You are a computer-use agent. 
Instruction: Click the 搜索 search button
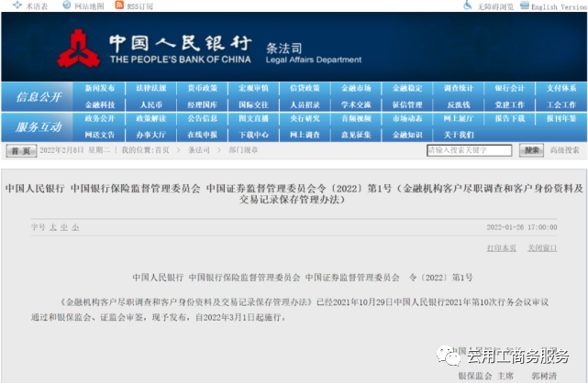[531, 150]
